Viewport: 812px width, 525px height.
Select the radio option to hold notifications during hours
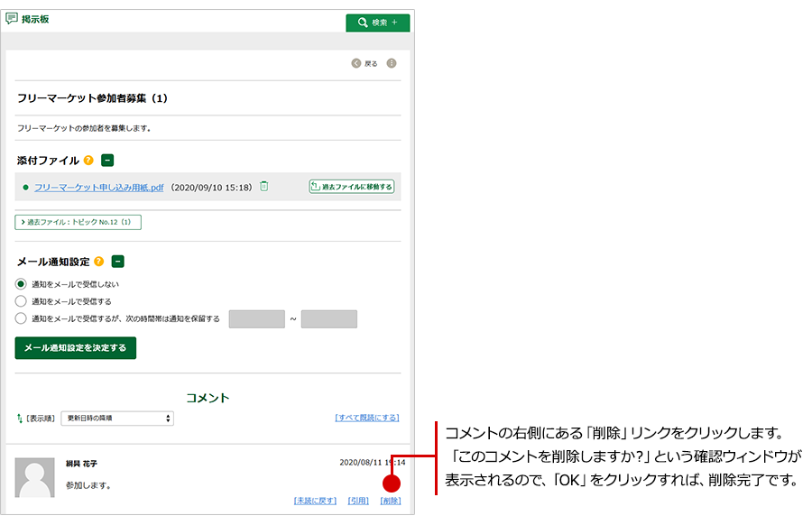click(21, 318)
